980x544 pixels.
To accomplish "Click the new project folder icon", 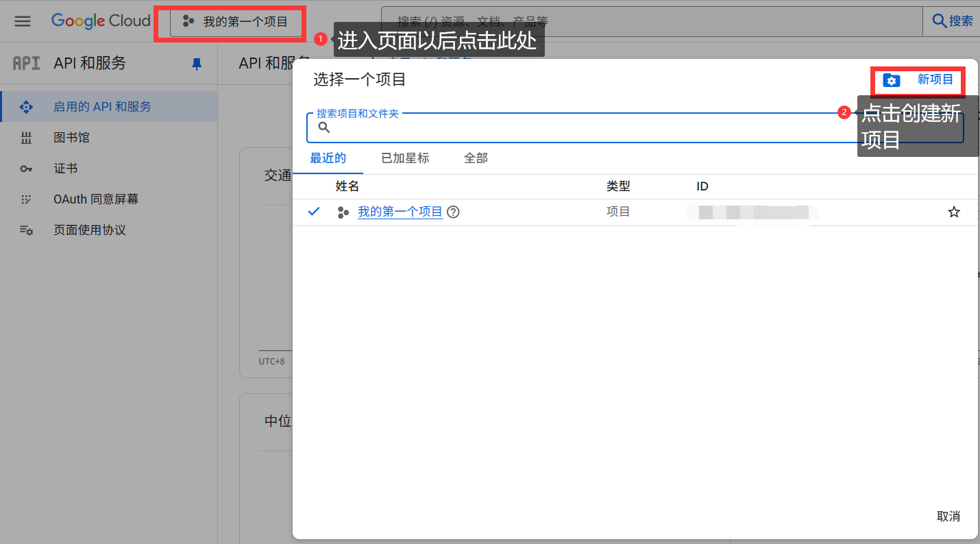I will tap(891, 81).
